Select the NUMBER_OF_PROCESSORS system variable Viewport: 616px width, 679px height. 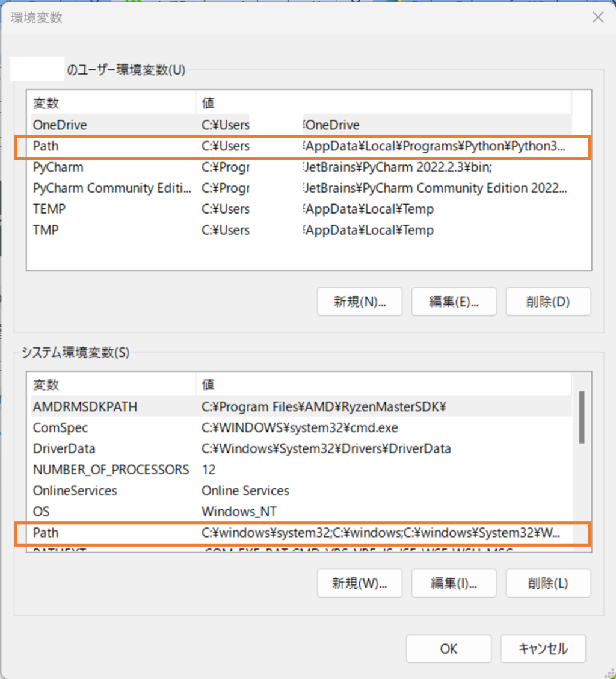click(x=111, y=470)
